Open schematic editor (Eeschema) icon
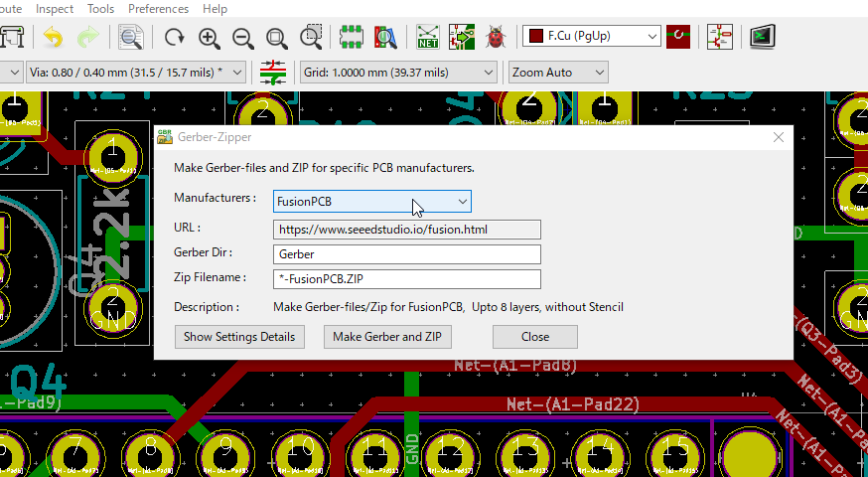This screenshot has height=477, width=868. point(720,37)
